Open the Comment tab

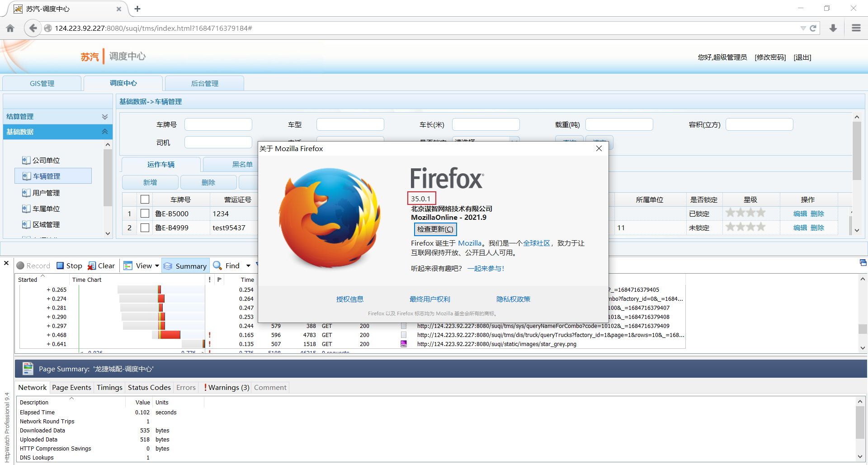[270, 387]
